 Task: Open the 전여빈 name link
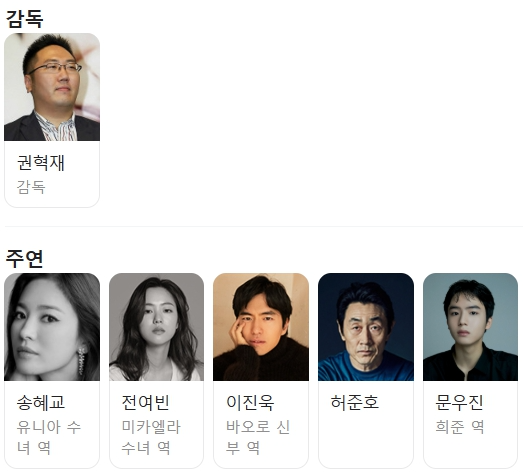click(145, 402)
